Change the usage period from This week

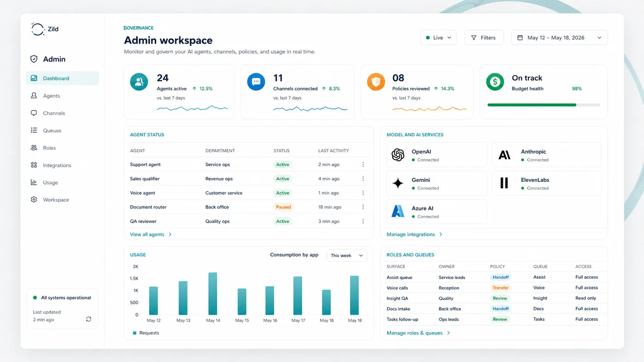click(x=346, y=255)
